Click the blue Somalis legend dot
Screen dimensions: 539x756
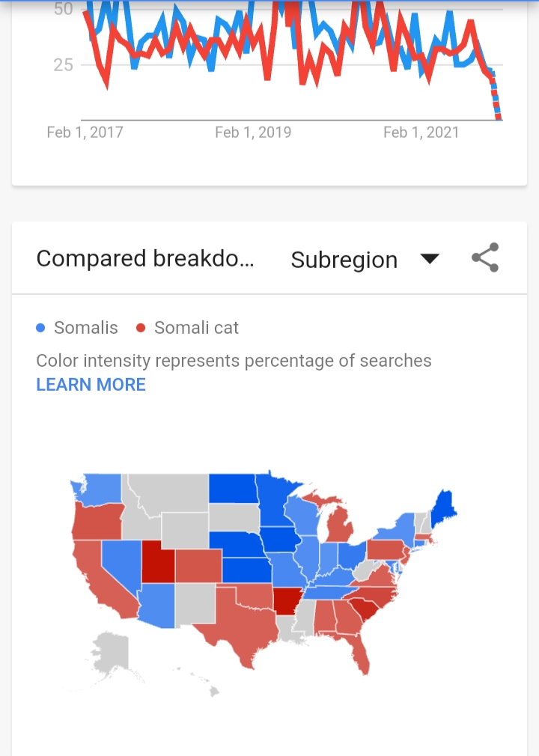point(40,328)
